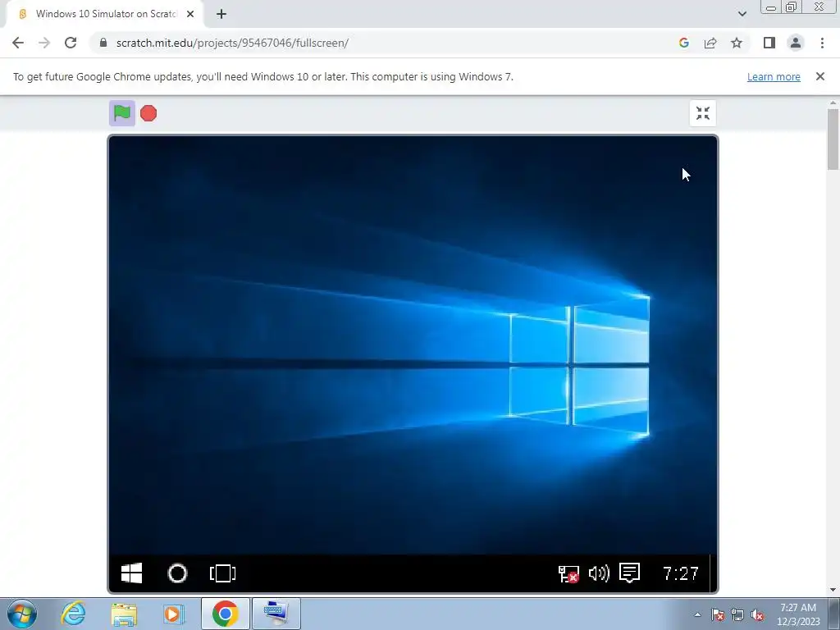Open the Chrome profile menu
This screenshot has width=840, height=630.
coord(796,43)
